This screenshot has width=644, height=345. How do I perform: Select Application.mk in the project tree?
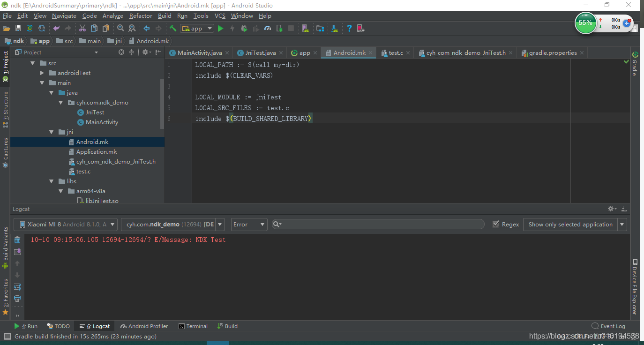97,152
